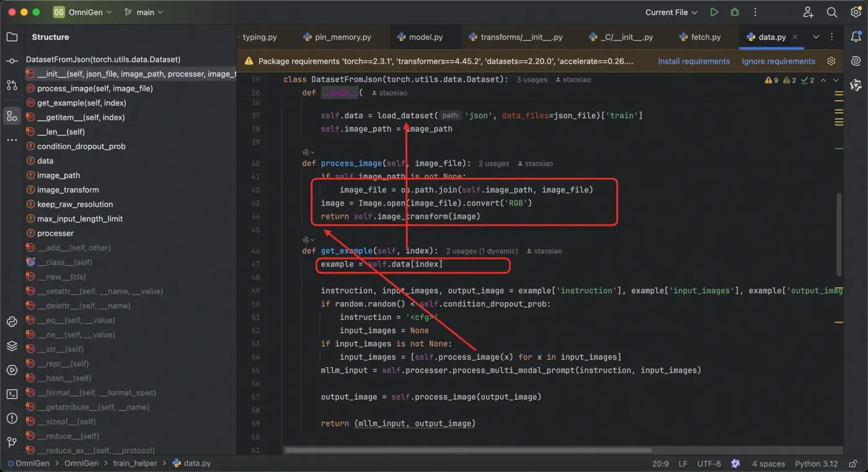
Task: Select __len__(self) in Structure
Action: 61,131
